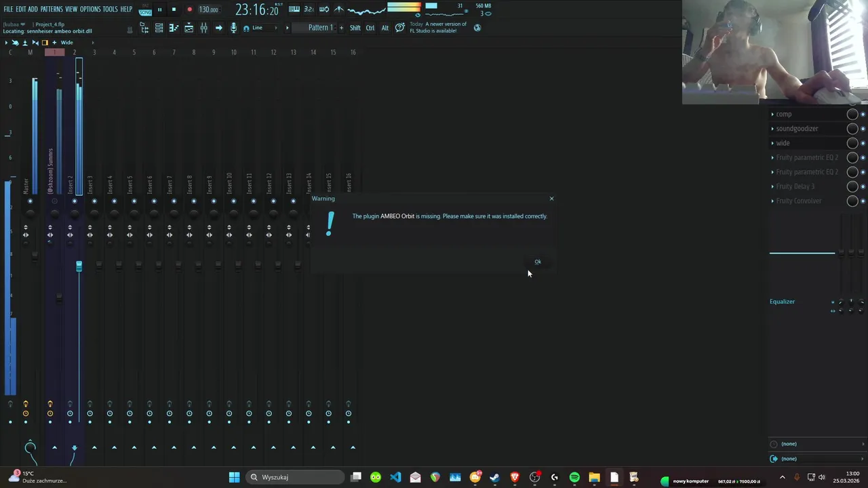
Task: Expand the Fruity Delay 3 slot
Action: [x=772, y=186]
